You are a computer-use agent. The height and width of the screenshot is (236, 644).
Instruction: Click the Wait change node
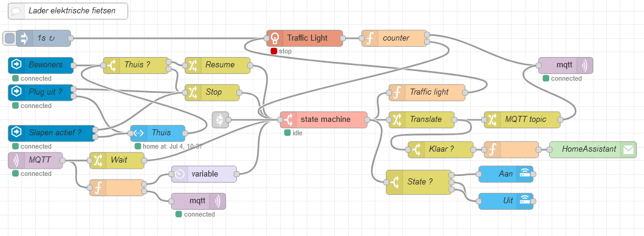tap(117, 161)
